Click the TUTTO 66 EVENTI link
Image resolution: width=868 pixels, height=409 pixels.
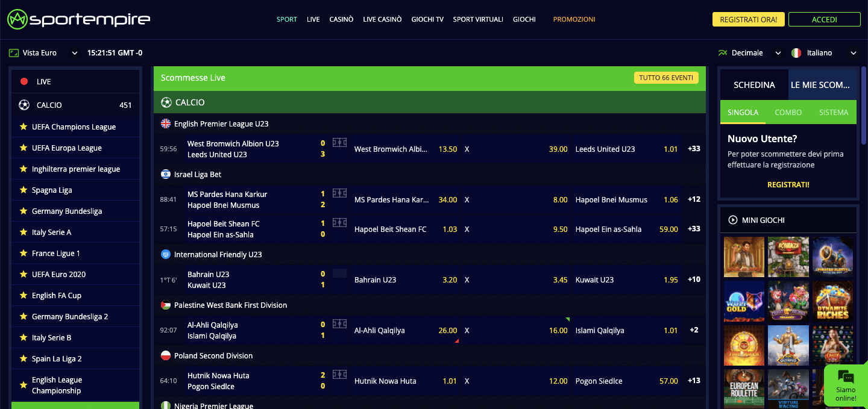click(665, 78)
